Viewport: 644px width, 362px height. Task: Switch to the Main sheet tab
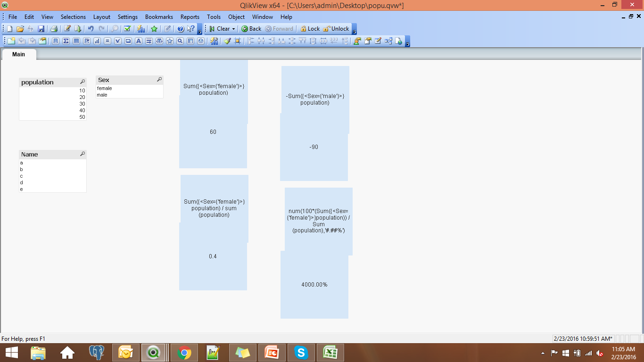coord(19,54)
